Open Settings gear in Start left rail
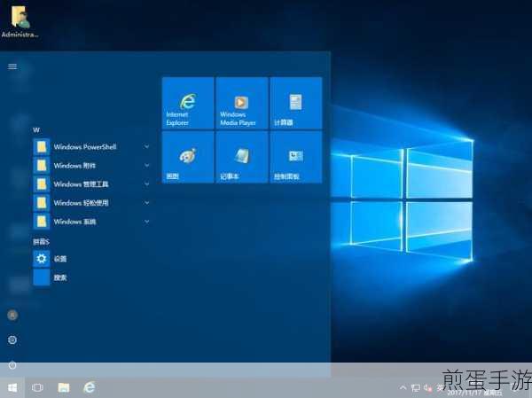 click(x=12, y=339)
